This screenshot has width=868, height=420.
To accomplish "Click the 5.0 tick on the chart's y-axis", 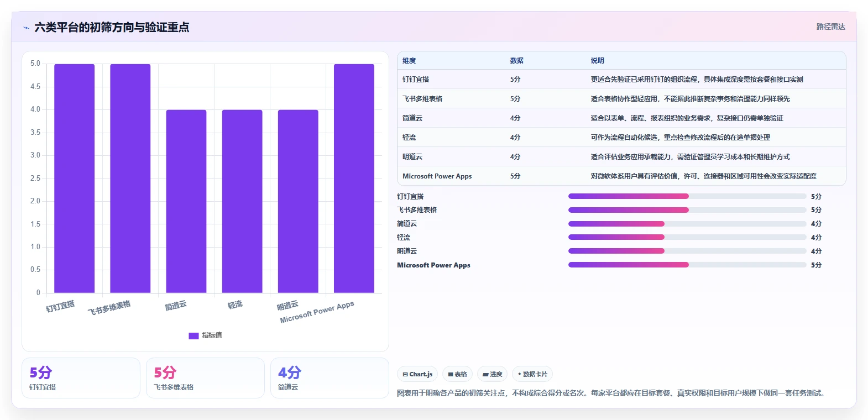I will tap(35, 64).
